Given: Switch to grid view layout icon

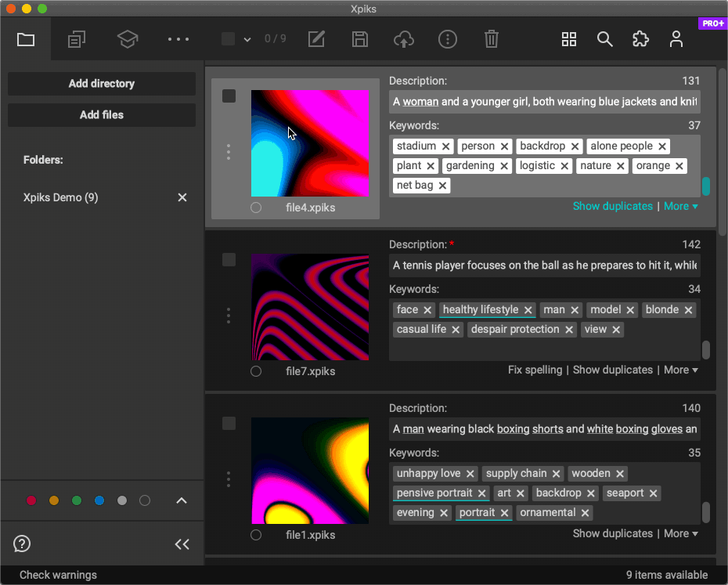Looking at the screenshot, I should coord(569,39).
